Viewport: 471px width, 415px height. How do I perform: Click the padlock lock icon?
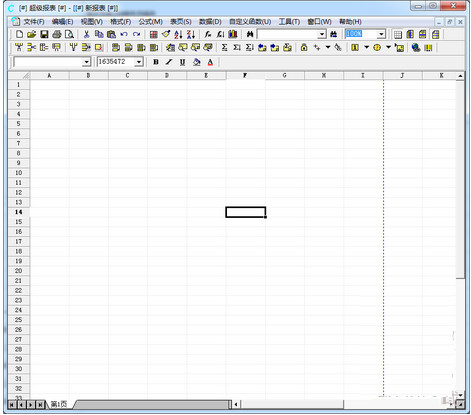coord(304,47)
